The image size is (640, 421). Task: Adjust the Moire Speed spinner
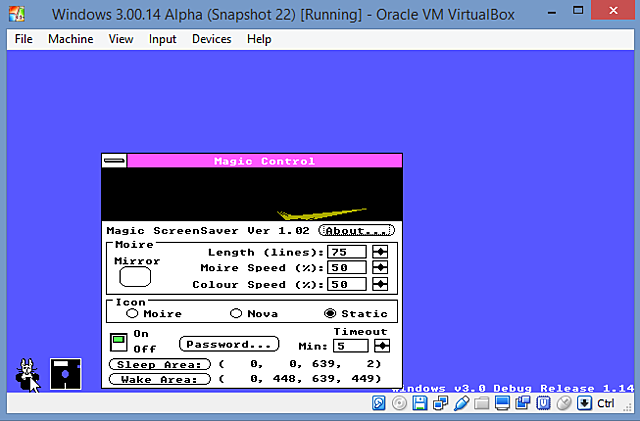(x=380, y=267)
